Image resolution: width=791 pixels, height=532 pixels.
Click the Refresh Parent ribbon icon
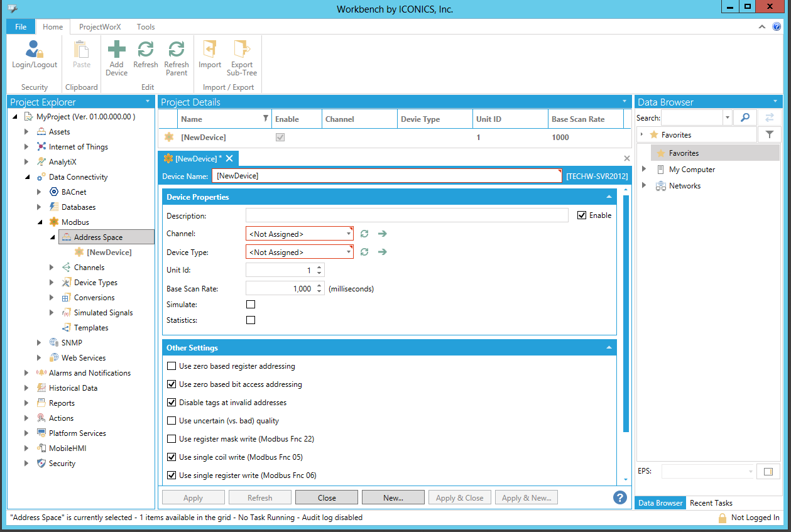pos(177,50)
